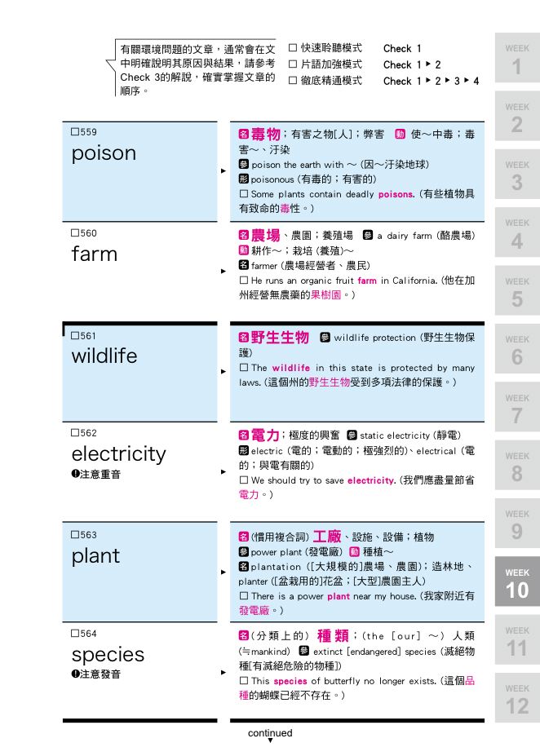Click the pink 名 icon before 毒物
The width and height of the screenshot is (540, 756).
point(244,134)
